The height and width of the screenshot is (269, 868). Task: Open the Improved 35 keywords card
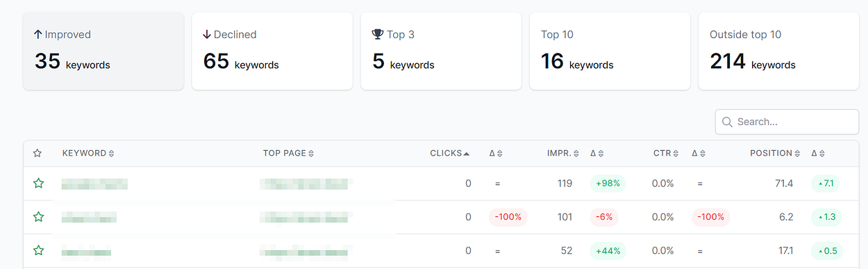point(103,51)
